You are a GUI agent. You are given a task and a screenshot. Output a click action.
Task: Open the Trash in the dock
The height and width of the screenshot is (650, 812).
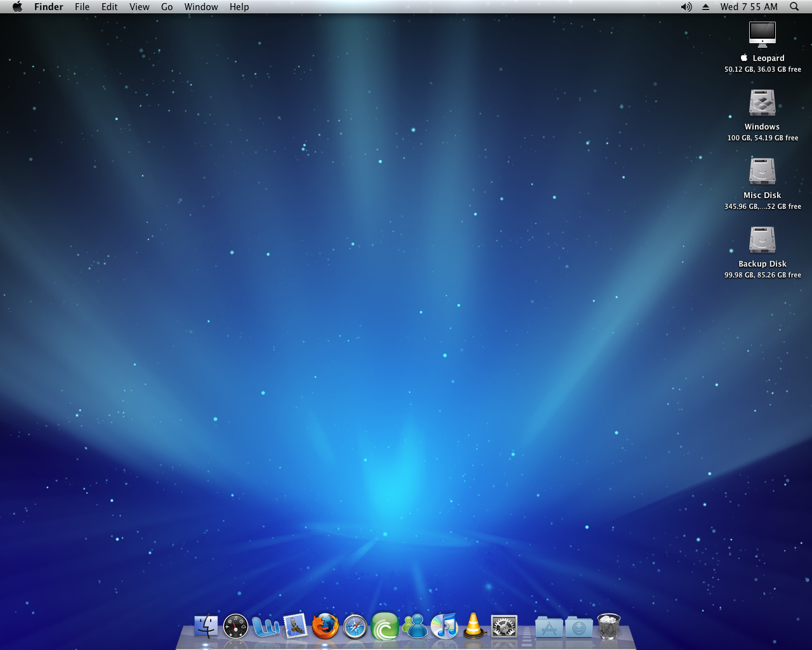click(x=609, y=627)
